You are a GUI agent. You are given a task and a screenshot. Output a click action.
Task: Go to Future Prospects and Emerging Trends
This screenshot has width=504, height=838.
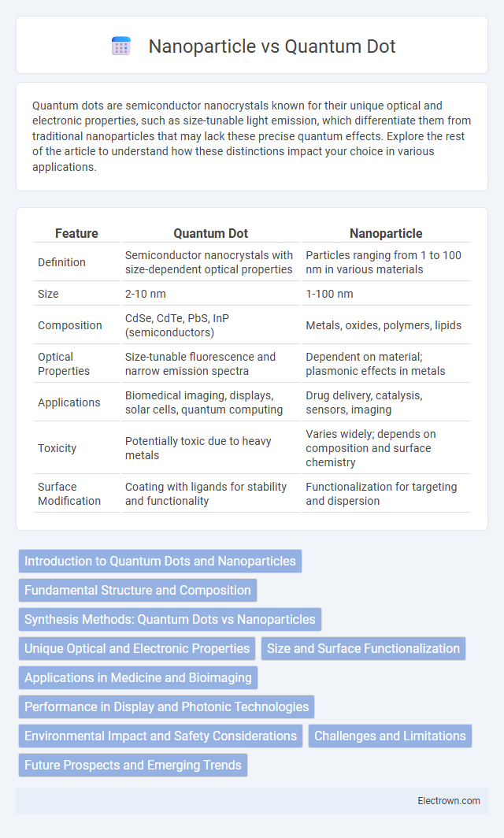(132, 765)
